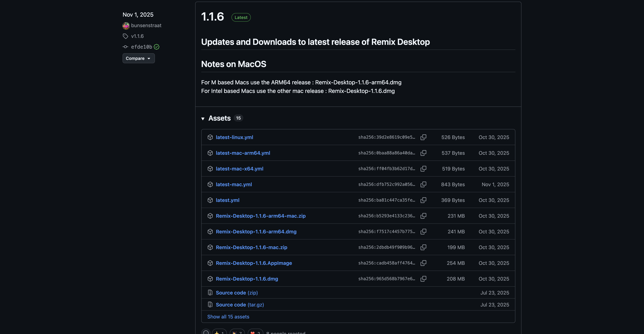Copy SHA256 hash for latest.yml

click(423, 200)
